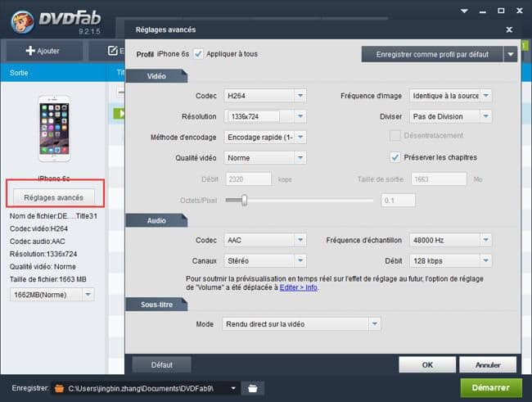Click the Codec vidéo:H264 text
The height and width of the screenshot is (402, 532).
38,228
